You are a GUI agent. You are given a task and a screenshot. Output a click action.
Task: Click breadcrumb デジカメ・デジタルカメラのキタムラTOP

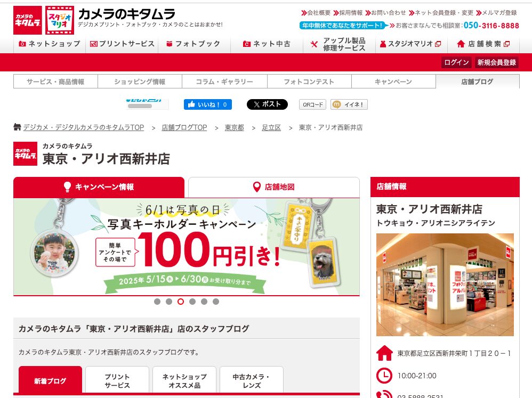pos(84,127)
